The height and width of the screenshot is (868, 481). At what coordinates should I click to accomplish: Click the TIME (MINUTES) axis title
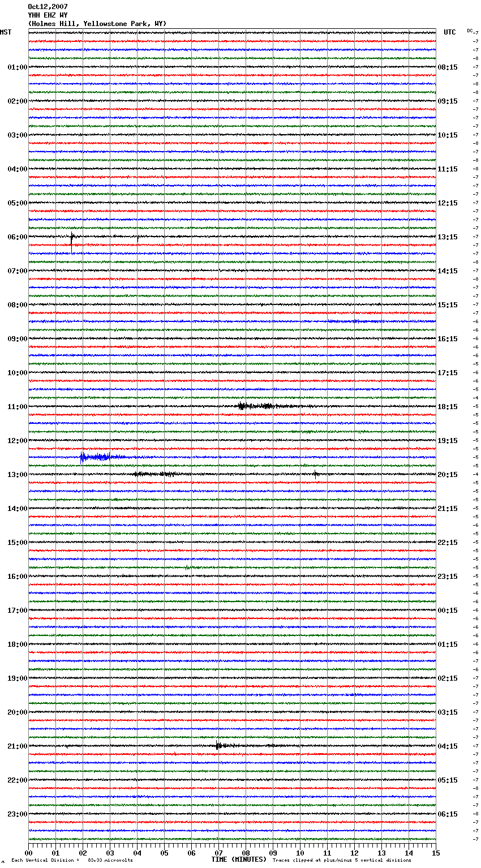point(239,860)
